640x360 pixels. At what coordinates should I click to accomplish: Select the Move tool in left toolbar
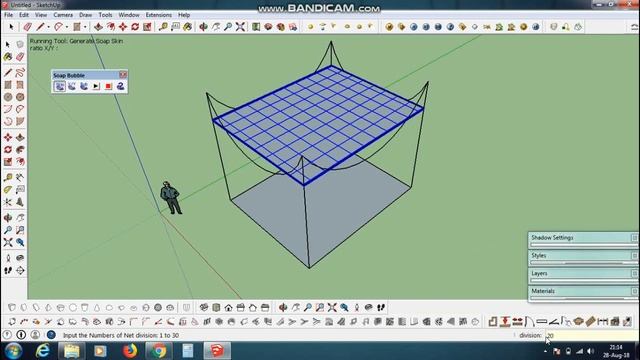pyautogui.click(x=8, y=137)
